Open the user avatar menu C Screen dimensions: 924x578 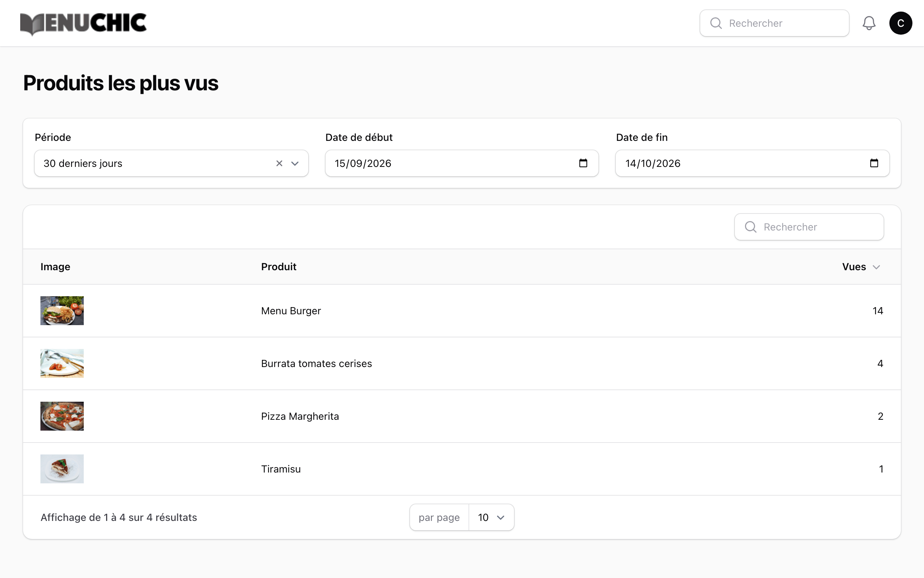click(x=900, y=23)
